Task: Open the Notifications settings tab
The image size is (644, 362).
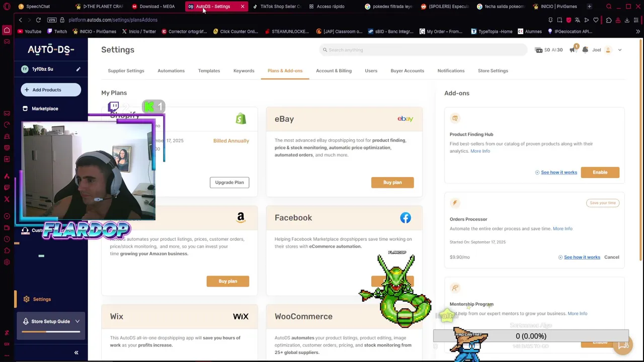Action: tap(451, 71)
